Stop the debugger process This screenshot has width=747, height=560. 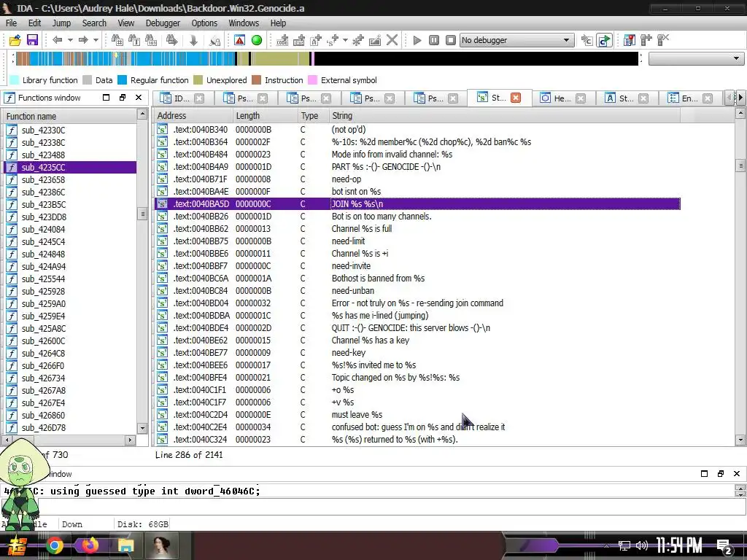point(451,41)
